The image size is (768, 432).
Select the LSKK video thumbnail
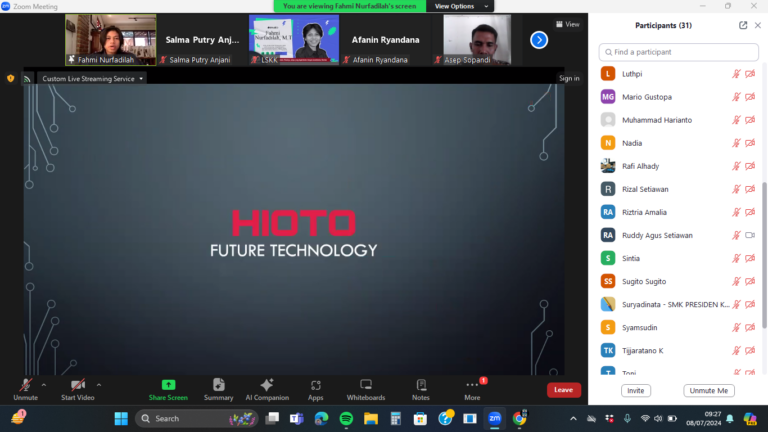pyautogui.click(x=294, y=40)
